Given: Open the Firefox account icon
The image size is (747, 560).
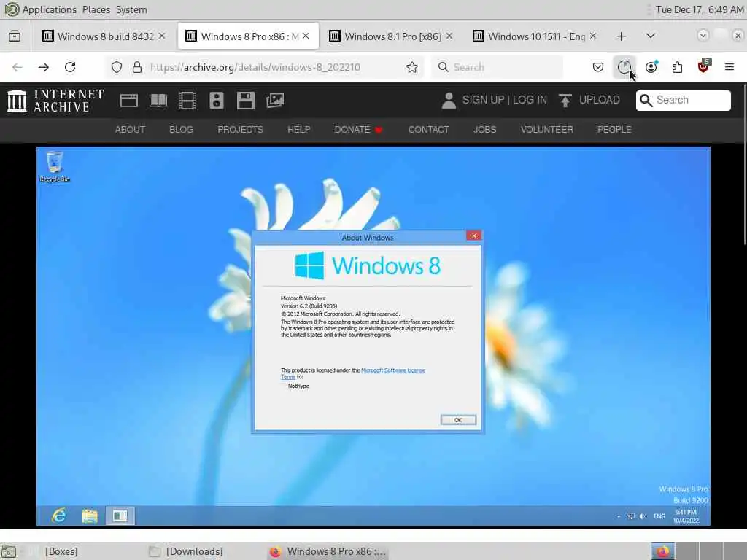Looking at the screenshot, I should click(651, 67).
